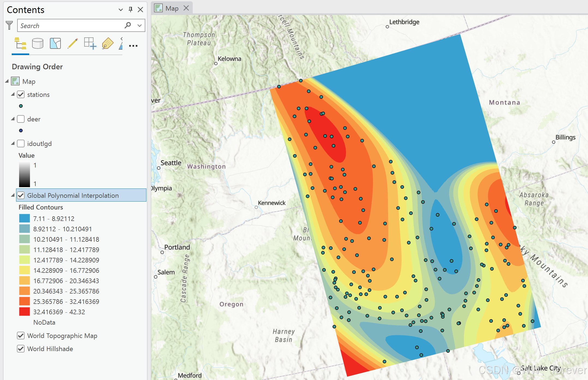The width and height of the screenshot is (588, 380).
Task: Click the 12.417789 - 14.228909 swatch
Action: (25, 260)
